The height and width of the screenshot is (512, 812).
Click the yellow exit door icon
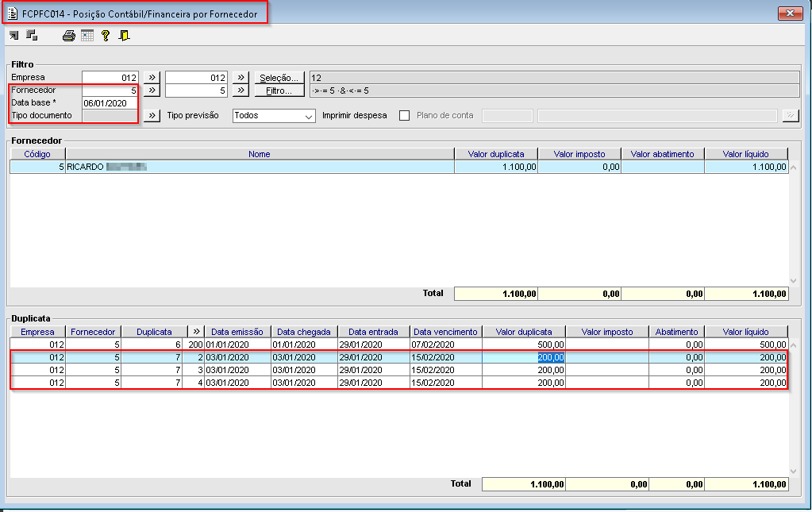pyautogui.click(x=124, y=36)
